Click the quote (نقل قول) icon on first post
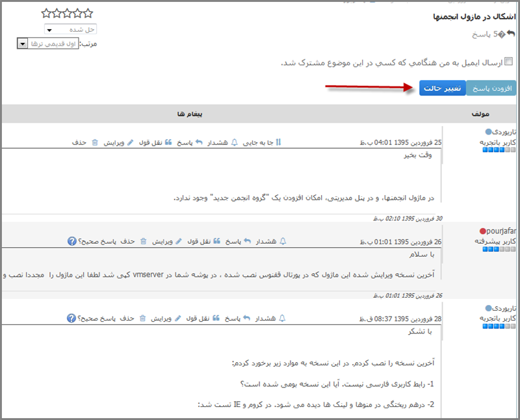This screenshot has height=420, width=520. point(168,142)
